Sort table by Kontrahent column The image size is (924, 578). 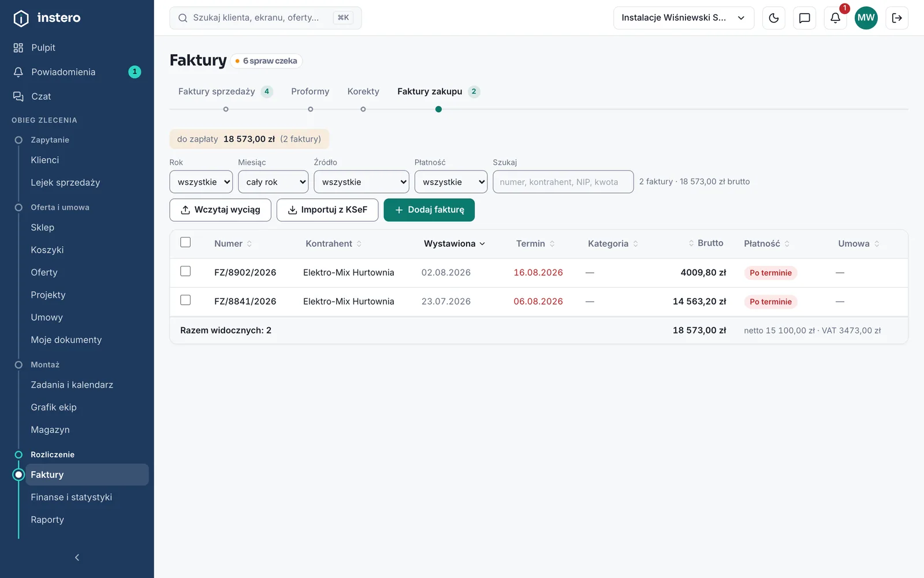(333, 243)
